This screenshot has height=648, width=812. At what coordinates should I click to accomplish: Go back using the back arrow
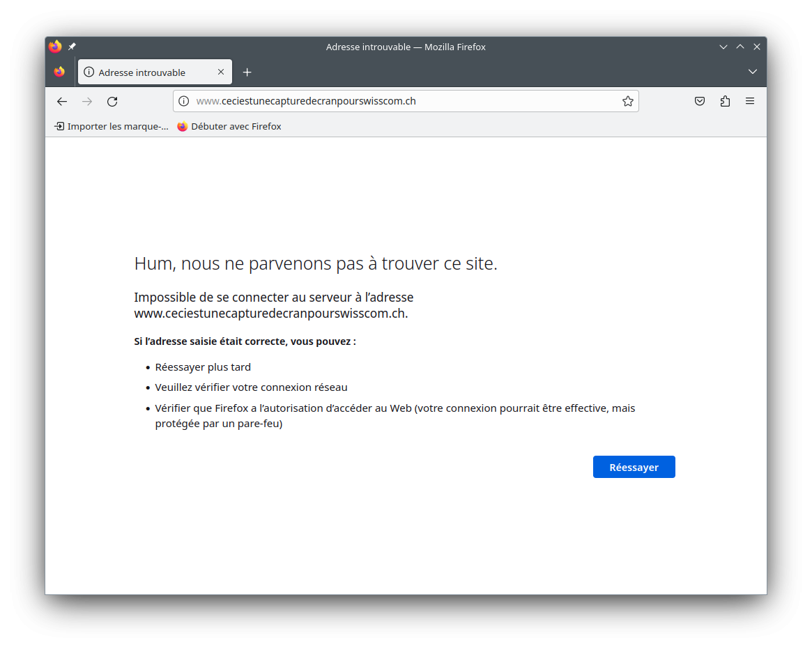[x=62, y=102]
